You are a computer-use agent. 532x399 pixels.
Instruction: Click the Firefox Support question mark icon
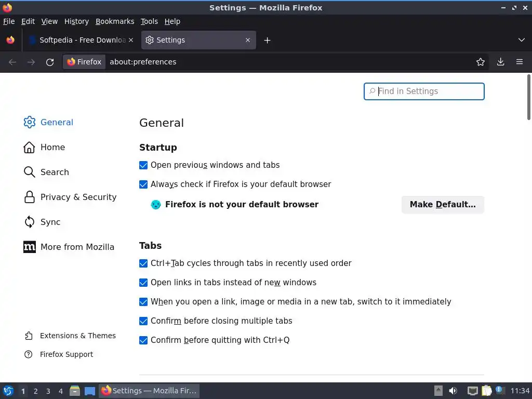pos(29,354)
